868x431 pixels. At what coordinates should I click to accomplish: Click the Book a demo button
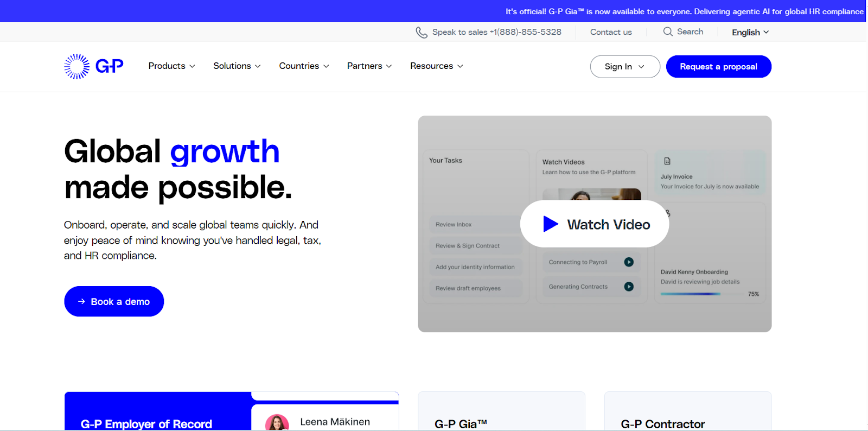[114, 301]
